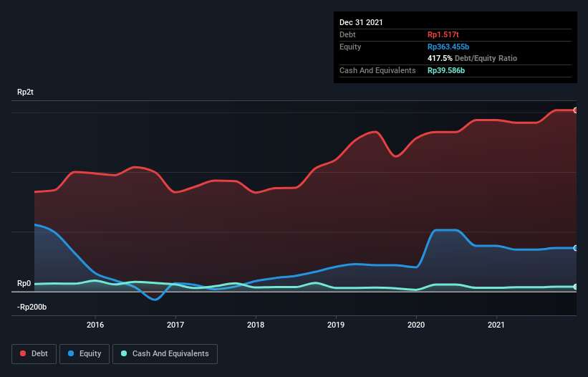The height and width of the screenshot is (377, 588).
Task: Toggle Cash And Equivalents legend button
Action: pos(165,354)
